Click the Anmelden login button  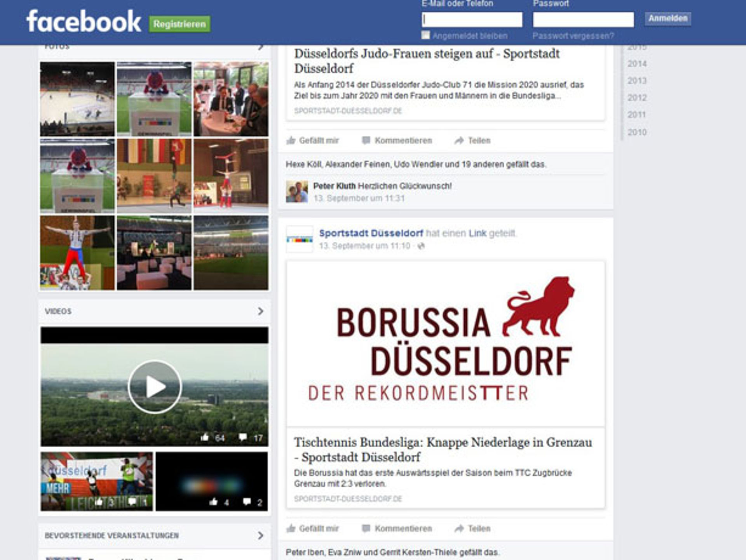click(x=668, y=19)
